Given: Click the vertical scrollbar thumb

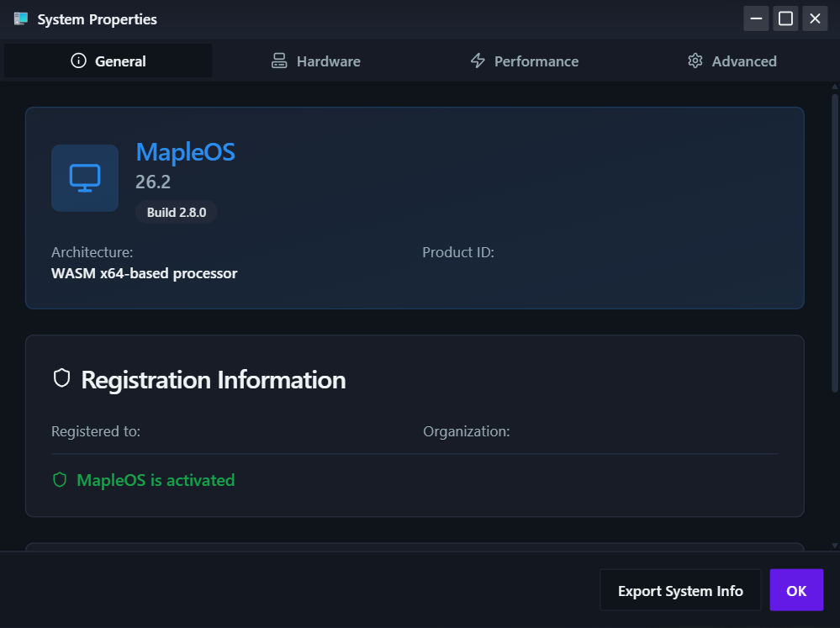Looking at the screenshot, I should point(835,243).
